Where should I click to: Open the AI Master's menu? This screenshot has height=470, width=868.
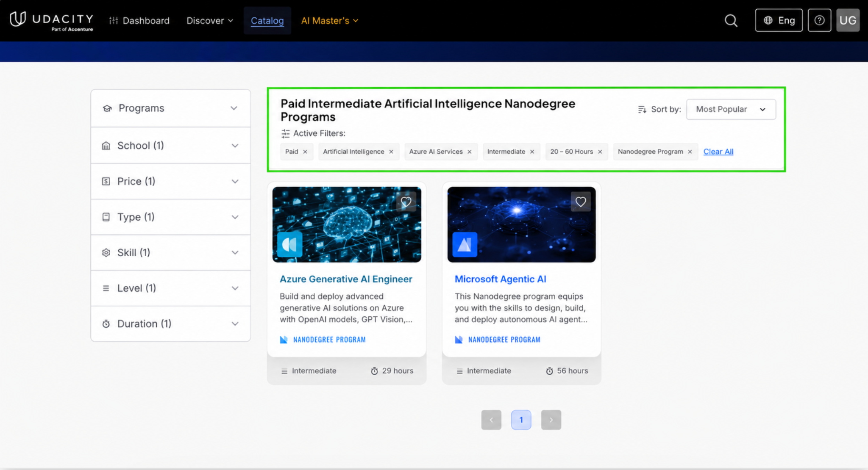330,21
